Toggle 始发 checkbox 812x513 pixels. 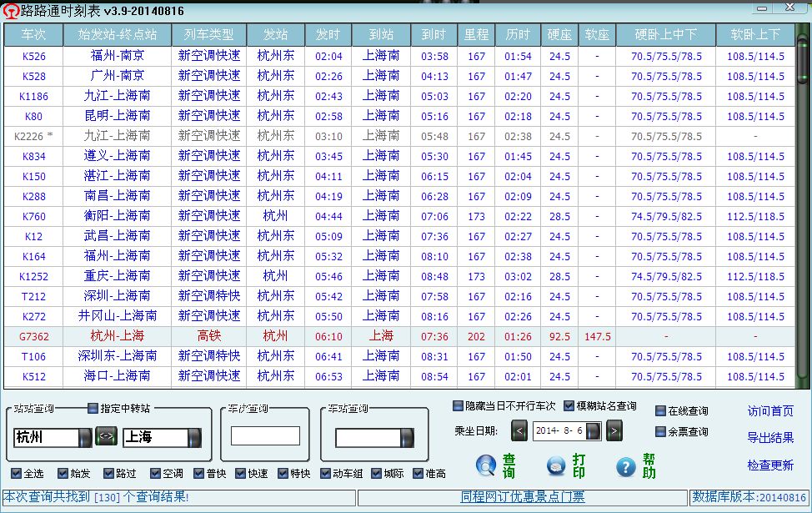tap(63, 473)
